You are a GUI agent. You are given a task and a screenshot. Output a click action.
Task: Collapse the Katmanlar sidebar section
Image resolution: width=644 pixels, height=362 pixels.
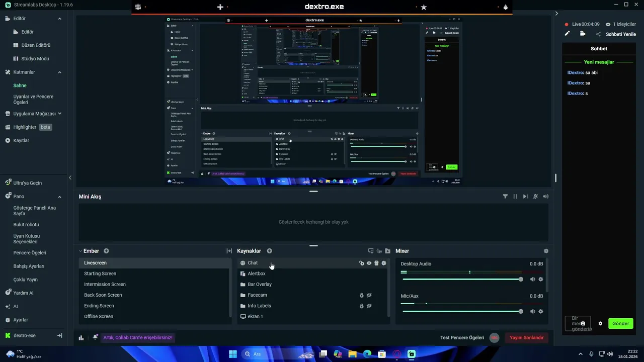[x=59, y=72]
